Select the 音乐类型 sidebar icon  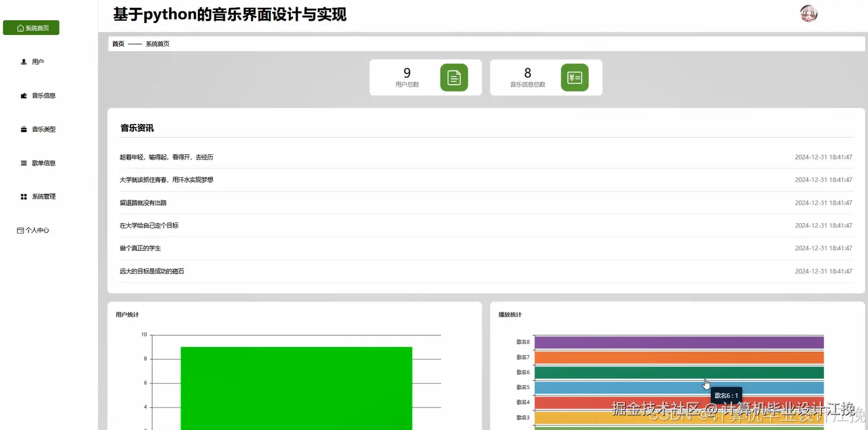coord(23,129)
